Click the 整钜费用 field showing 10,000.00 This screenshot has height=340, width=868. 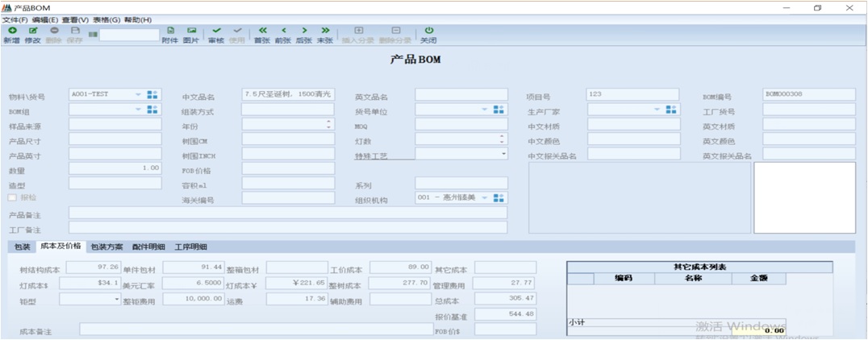(x=194, y=299)
